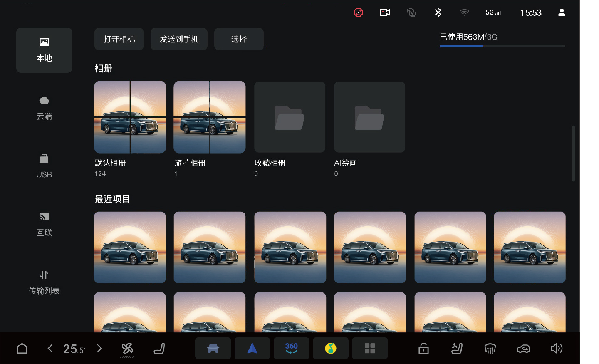Image resolution: width=599 pixels, height=364 pixels.
Task: Switch to the Cloud (云端) tab
Action: (44, 108)
